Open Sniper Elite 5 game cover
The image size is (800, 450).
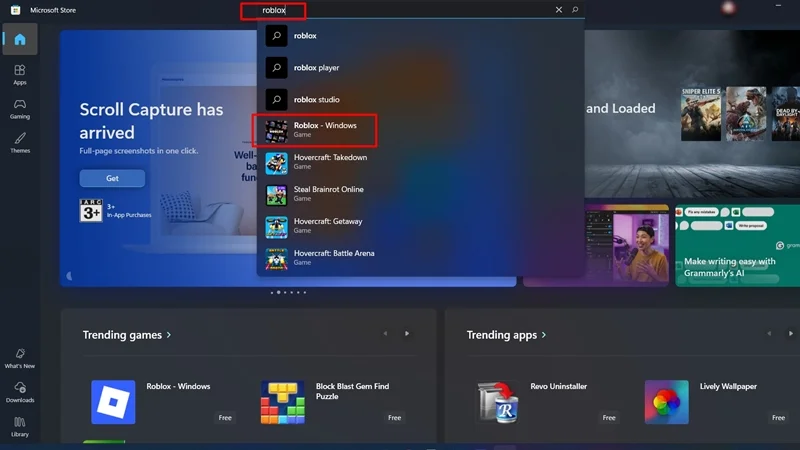click(701, 114)
